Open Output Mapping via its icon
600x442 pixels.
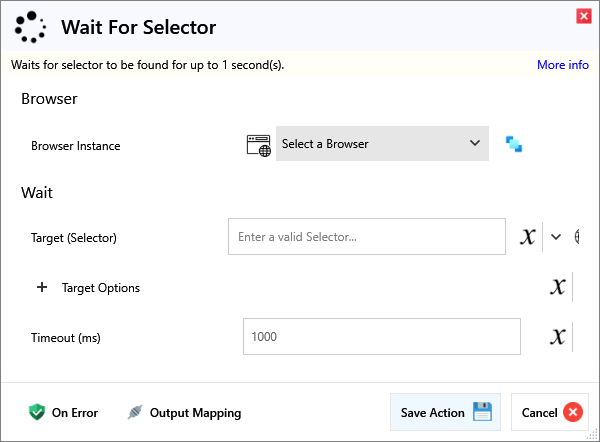pos(135,412)
